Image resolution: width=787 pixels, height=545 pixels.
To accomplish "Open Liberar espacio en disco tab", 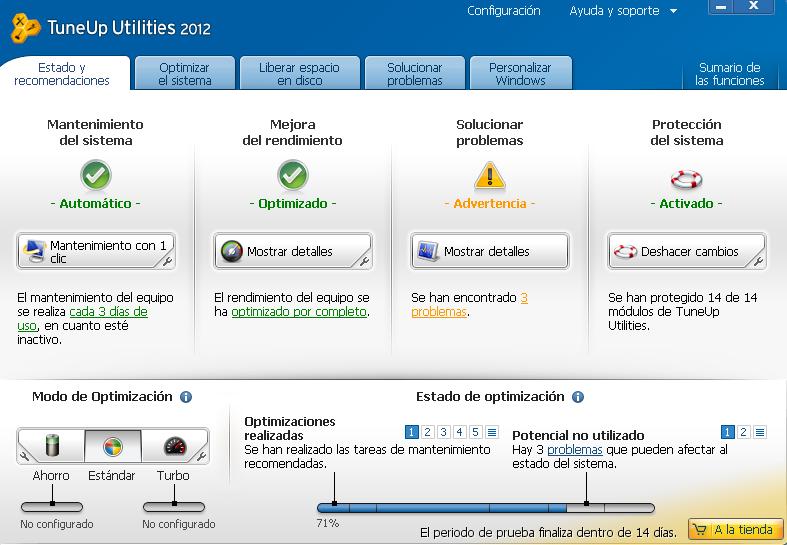I will [300, 74].
